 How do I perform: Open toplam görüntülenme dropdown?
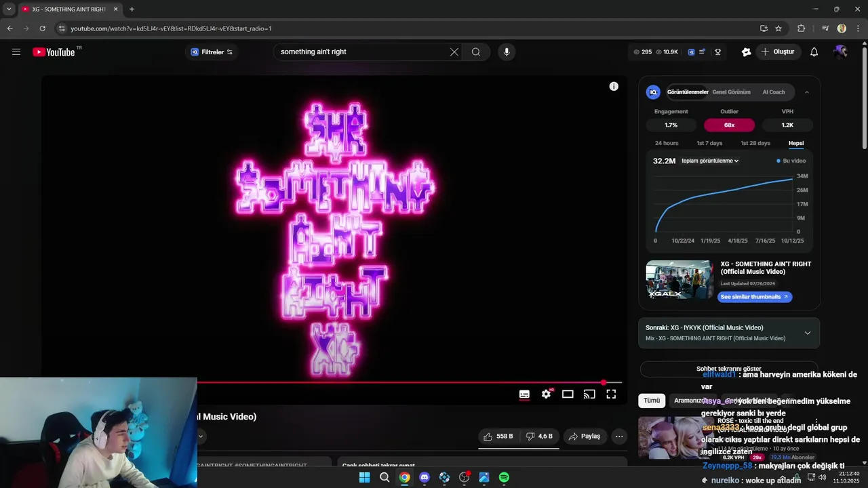pyautogui.click(x=710, y=161)
